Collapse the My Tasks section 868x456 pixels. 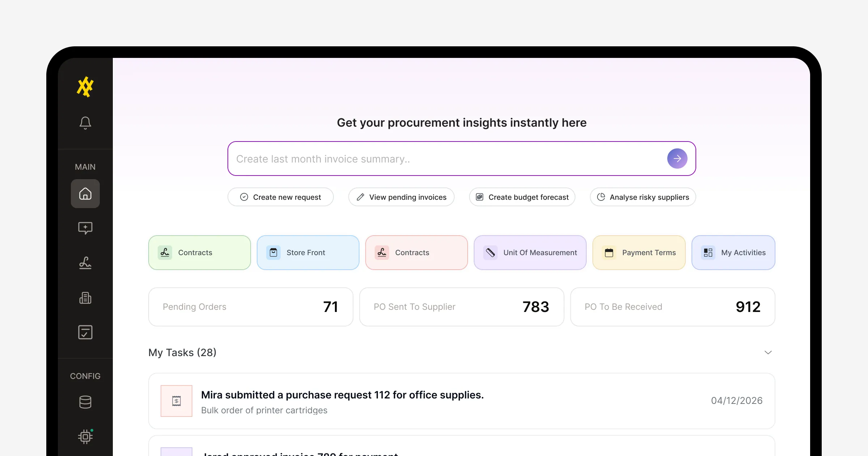pyautogui.click(x=768, y=352)
